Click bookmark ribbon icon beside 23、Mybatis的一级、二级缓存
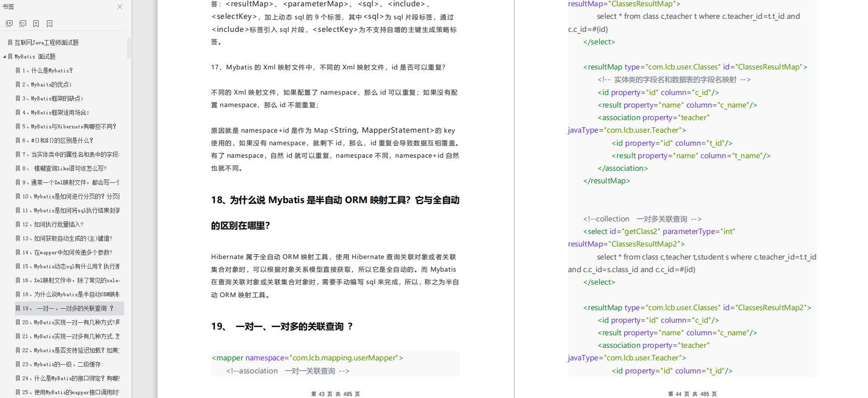This screenshot has height=398, width=868. click(18, 364)
